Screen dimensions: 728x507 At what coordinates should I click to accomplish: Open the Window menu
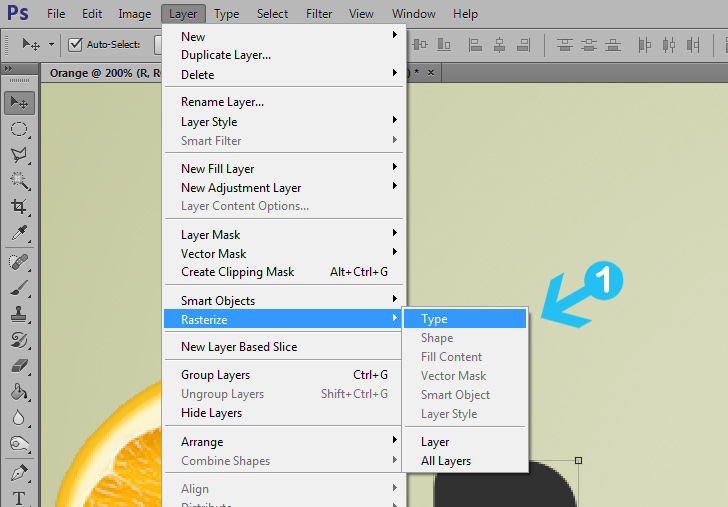point(414,14)
